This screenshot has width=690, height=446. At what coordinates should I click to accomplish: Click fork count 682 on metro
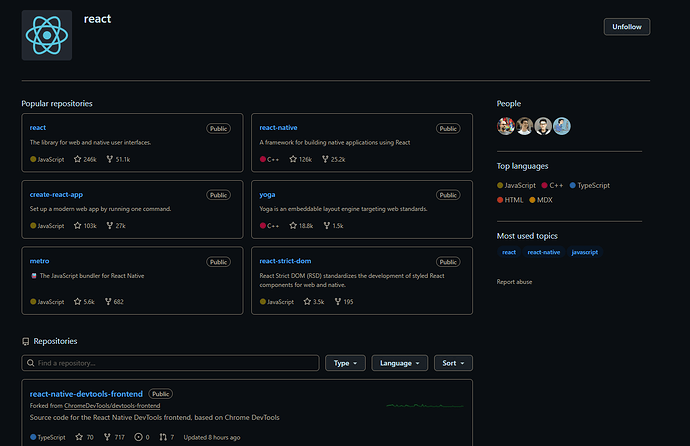[114, 302]
